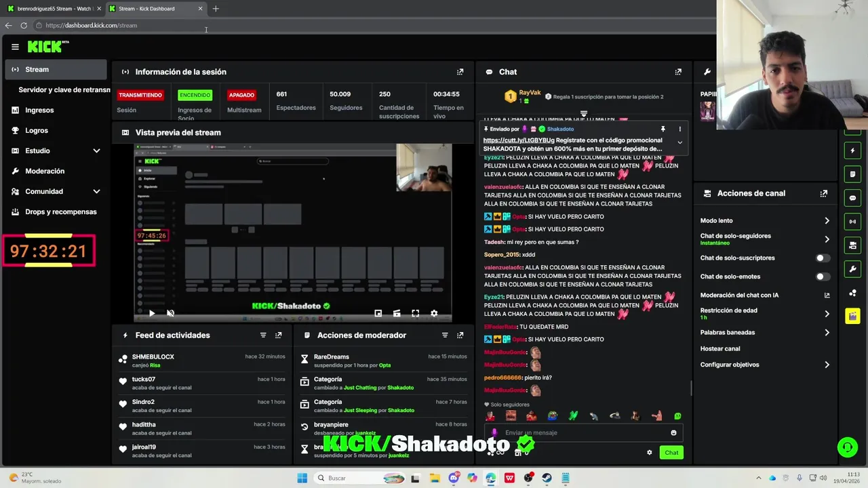This screenshot has height=488, width=868.
Task: Pop out the Acciones de moderador panel
Action: [x=460, y=335]
